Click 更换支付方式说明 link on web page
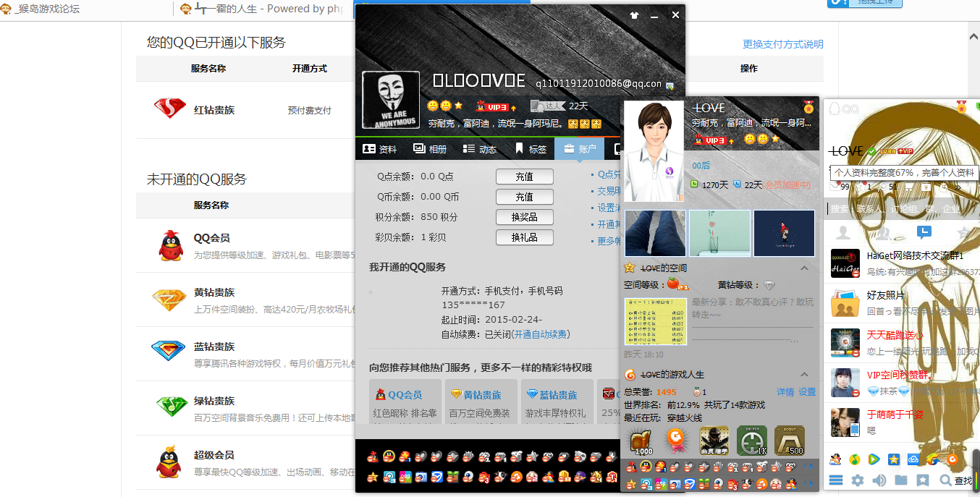 tap(783, 44)
